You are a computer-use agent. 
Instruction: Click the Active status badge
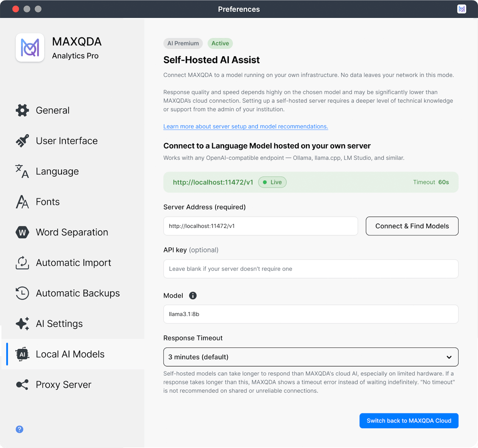click(220, 43)
